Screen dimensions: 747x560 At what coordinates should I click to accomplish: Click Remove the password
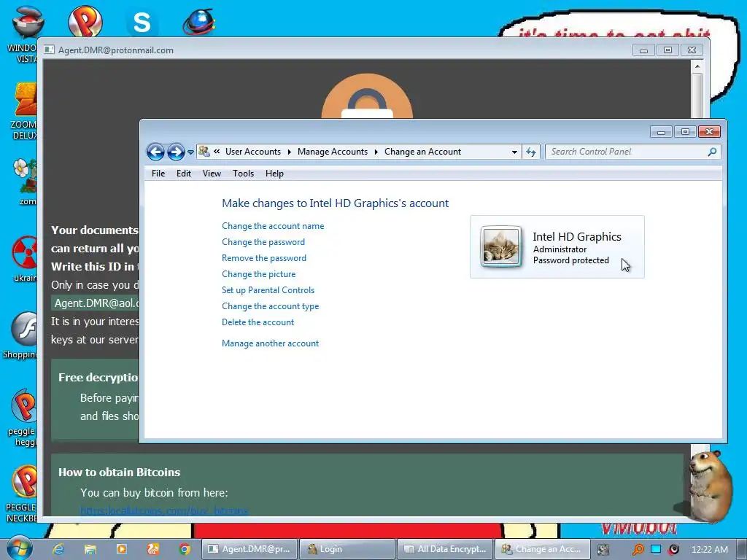click(x=264, y=258)
